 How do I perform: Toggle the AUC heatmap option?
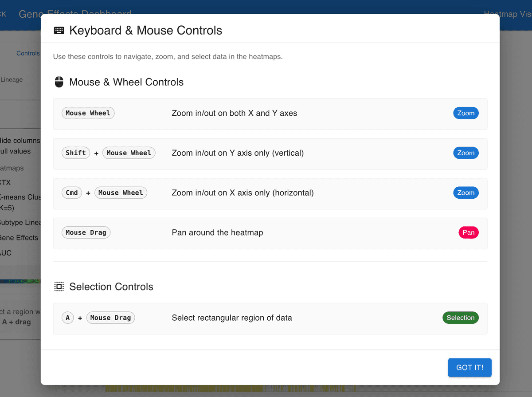6,253
